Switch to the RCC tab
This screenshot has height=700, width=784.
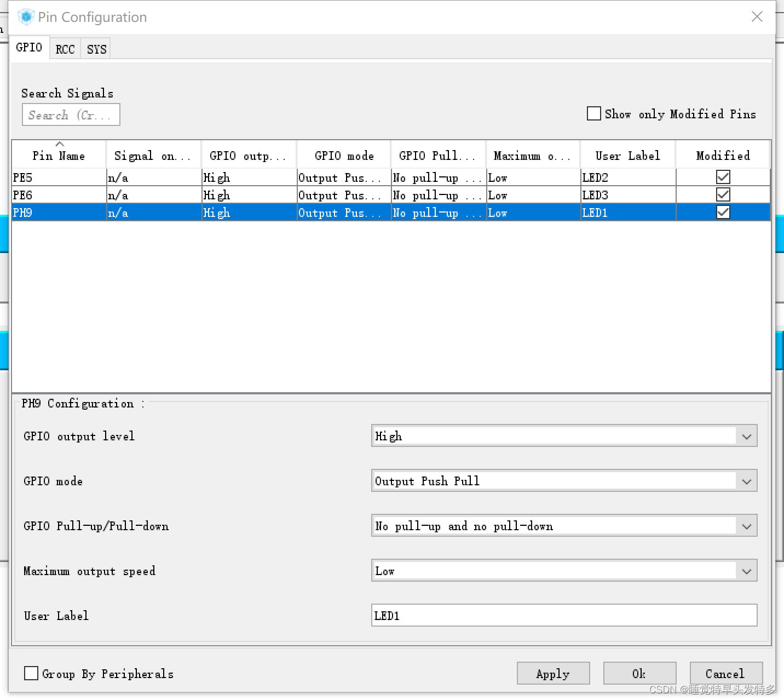[65, 48]
